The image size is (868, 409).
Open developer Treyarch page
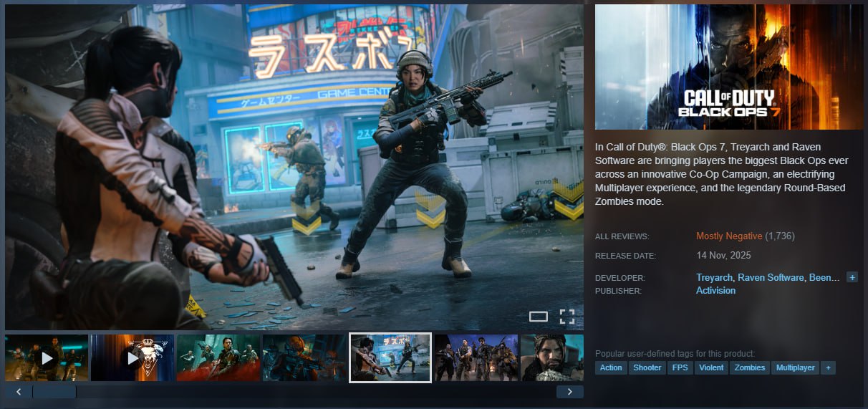[714, 277]
